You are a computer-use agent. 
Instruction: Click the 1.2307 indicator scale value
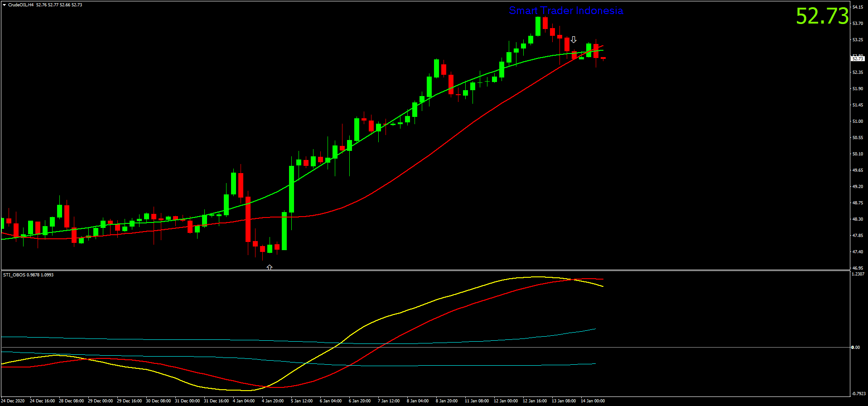pyautogui.click(x=858, y=274)
